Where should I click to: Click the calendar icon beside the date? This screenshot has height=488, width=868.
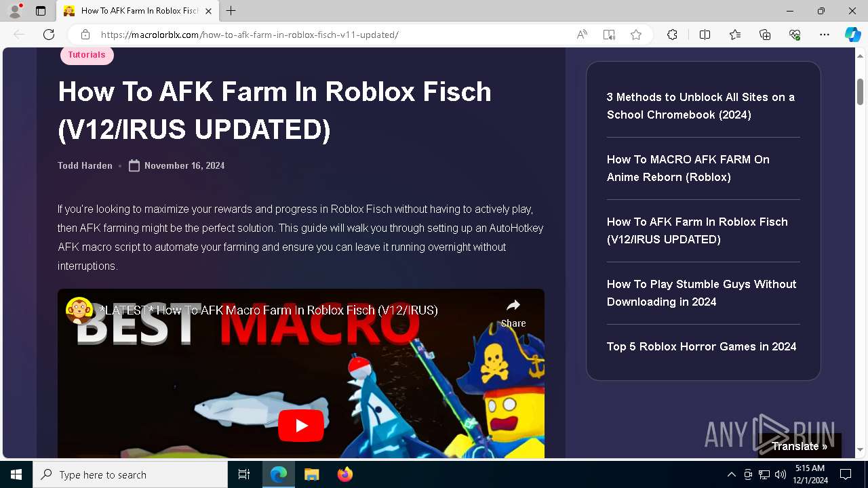coord(134,165)
